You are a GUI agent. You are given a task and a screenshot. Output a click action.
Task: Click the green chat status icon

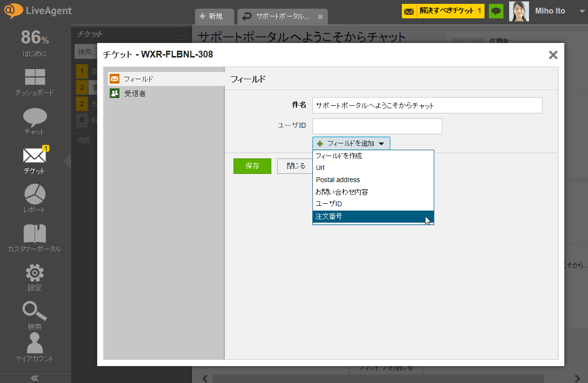tap(496, 11)
